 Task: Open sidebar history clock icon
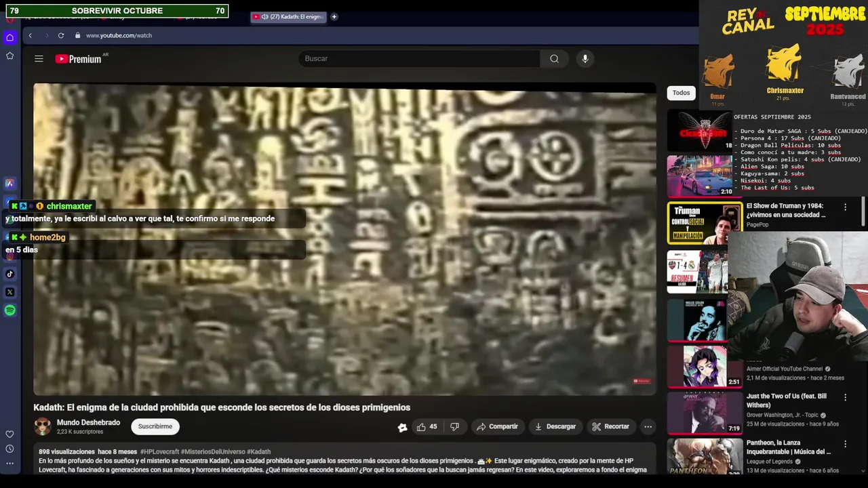tap(9, 449)
